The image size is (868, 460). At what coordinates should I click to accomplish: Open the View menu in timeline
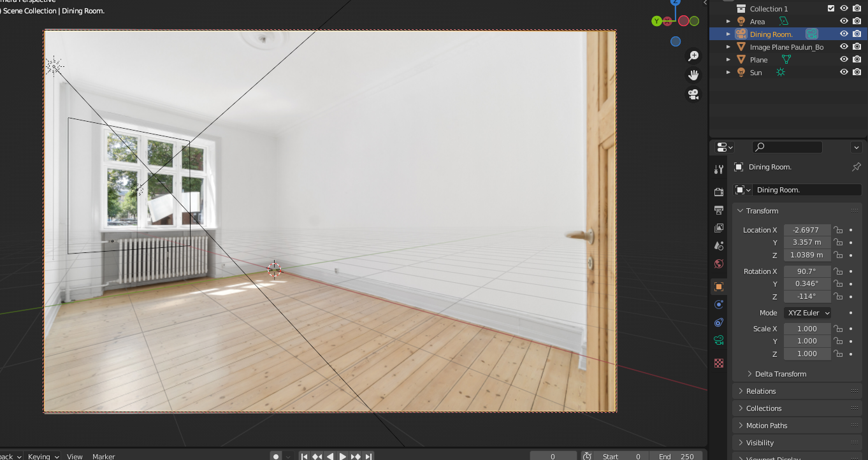click(x=75, y=456)
